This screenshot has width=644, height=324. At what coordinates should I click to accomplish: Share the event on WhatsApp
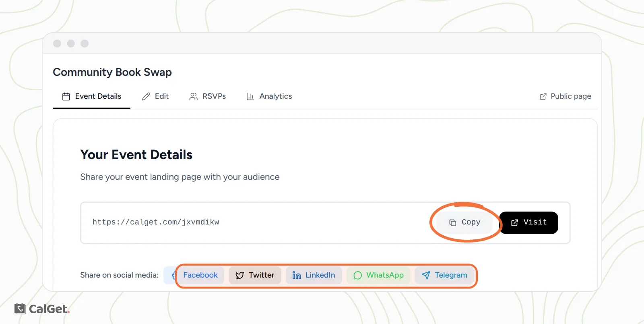[x=378, y=275]
